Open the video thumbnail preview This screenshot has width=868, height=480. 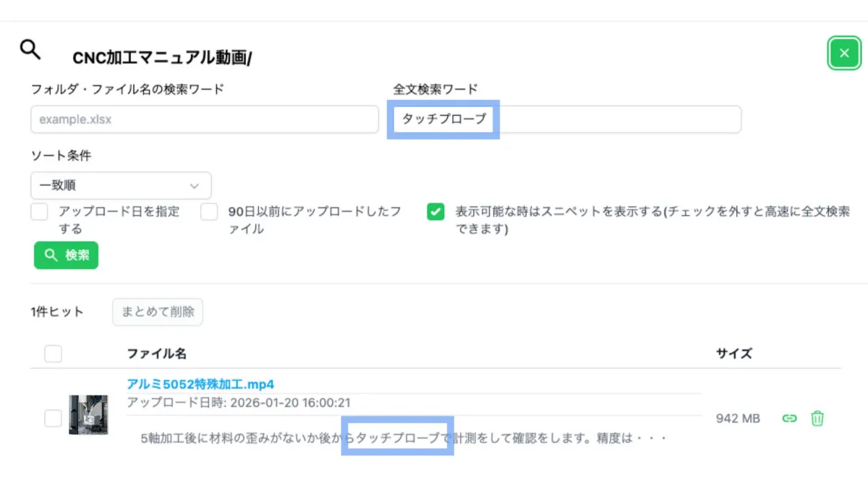88,415
